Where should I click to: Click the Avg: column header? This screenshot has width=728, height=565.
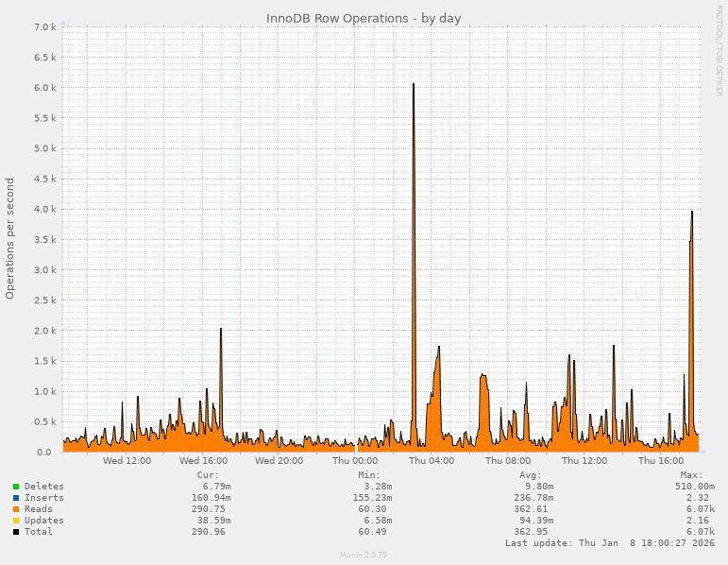point(531,475)
